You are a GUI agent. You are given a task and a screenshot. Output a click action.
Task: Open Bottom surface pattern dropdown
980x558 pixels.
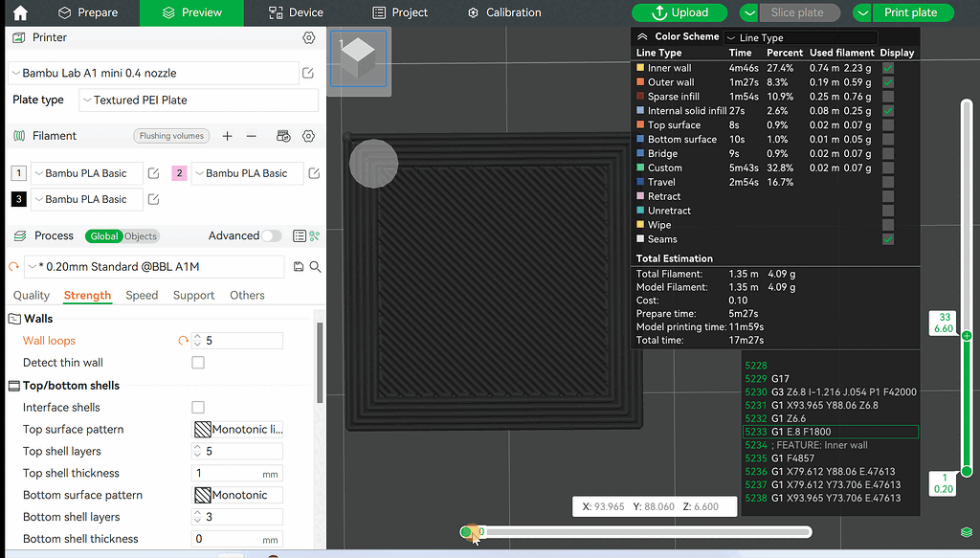(x=237, y=495)
